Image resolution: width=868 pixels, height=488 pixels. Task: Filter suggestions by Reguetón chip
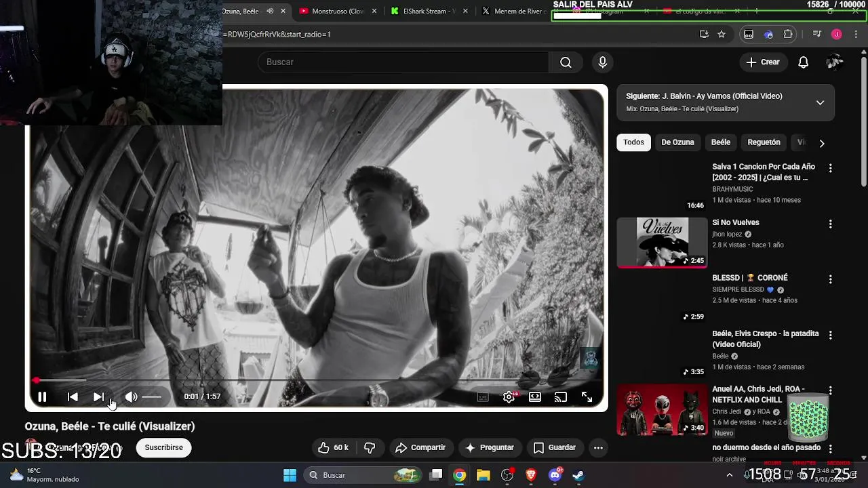[x=764, y=142]
